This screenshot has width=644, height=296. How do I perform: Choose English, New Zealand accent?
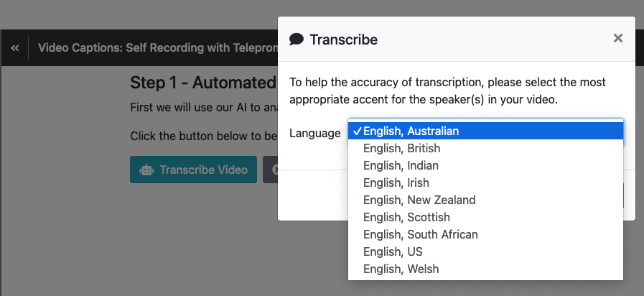coord(485,200)
